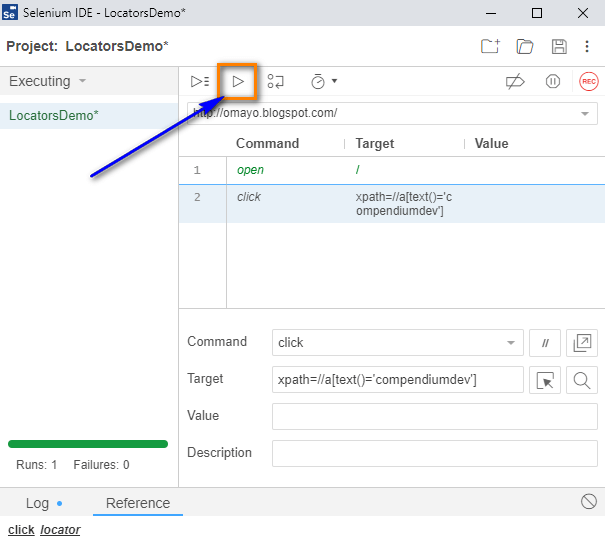The width and height of the screenshot is (605, 544).
Task: Switch to Reference tab
Action: tap(138, 503)
